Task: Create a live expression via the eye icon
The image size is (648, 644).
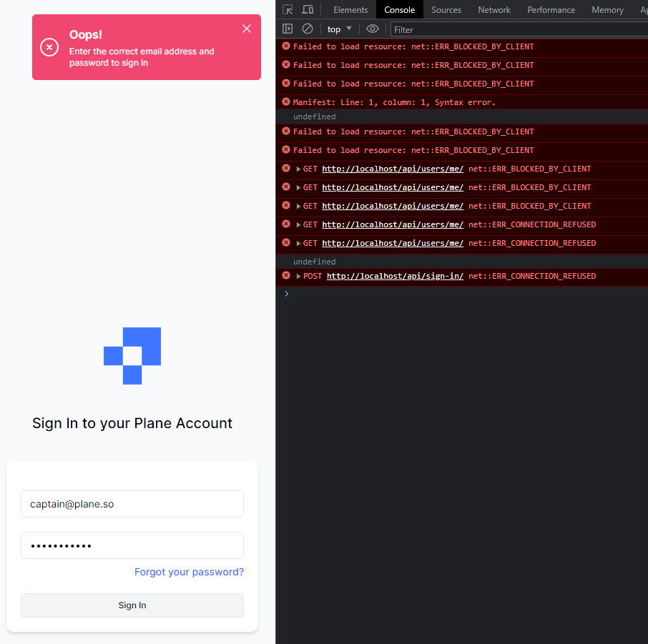Action: point(372,29)
